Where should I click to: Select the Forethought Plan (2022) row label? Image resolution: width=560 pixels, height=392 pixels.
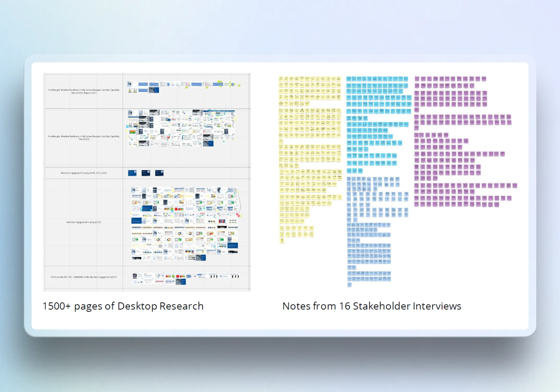pos(84,138)
